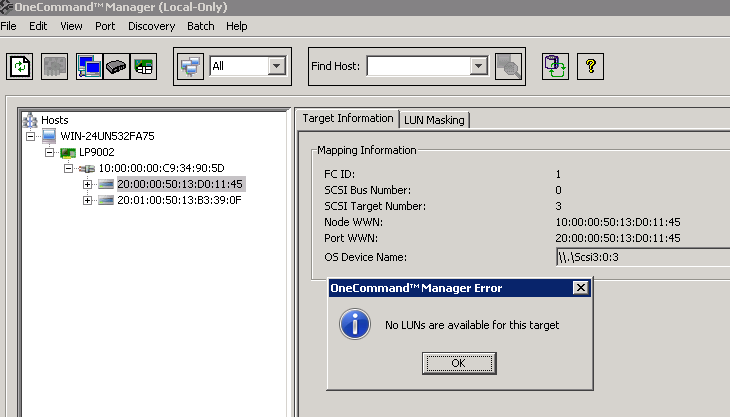730x417 pixels.
Task: Open the All filter dropdown
Action: point(277,66)
